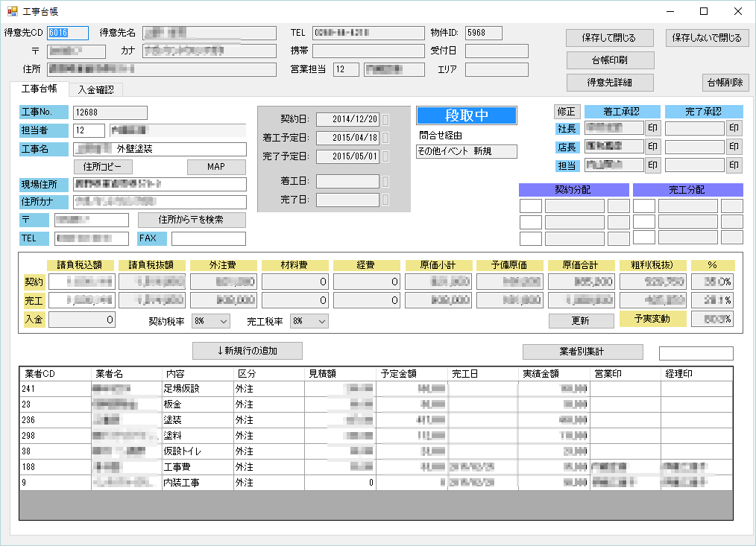Open date picker beside 完了予定日 field

click(385, 156)
